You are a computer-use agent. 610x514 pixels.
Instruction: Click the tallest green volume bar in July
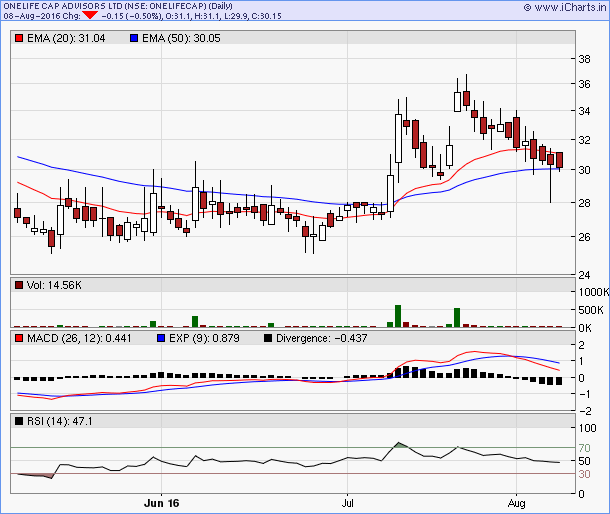[398, 316]
